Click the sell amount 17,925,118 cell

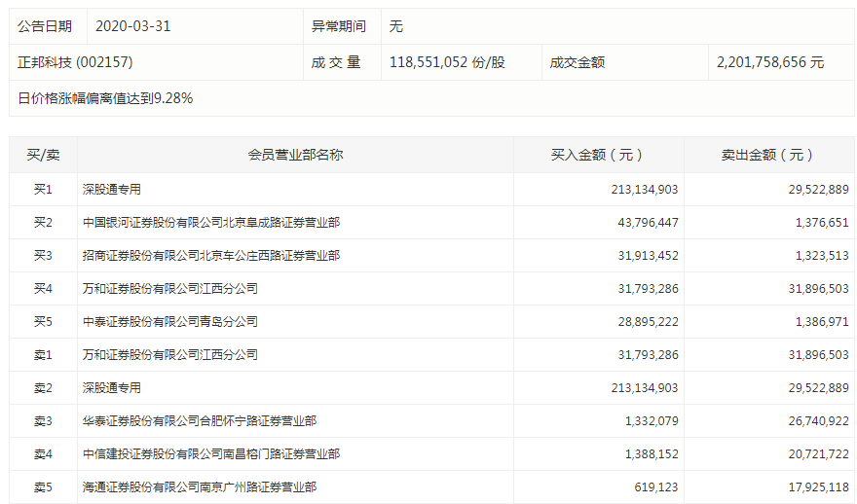click(x=814, y=487)
